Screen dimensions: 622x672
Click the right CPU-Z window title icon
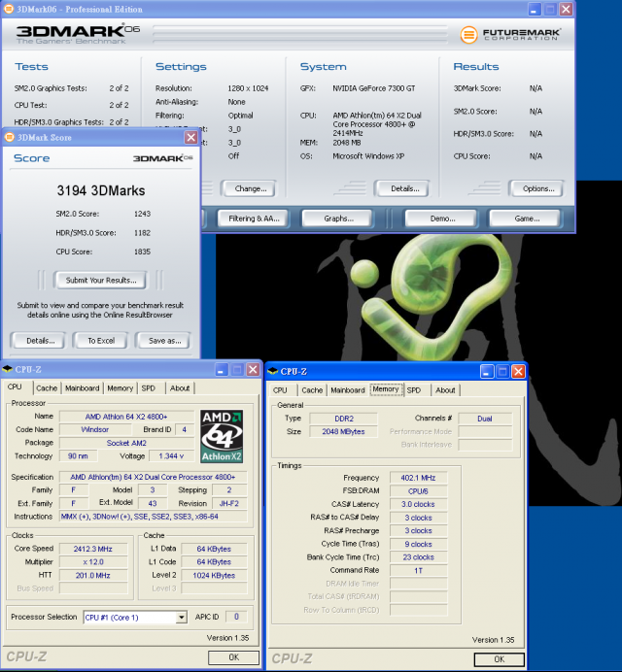tap(273, 371)
